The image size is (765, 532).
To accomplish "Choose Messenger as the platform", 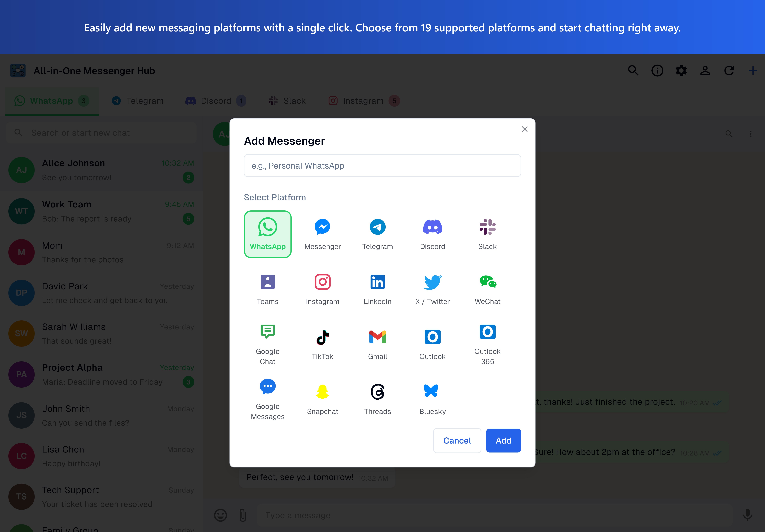I will pos(323,234).
